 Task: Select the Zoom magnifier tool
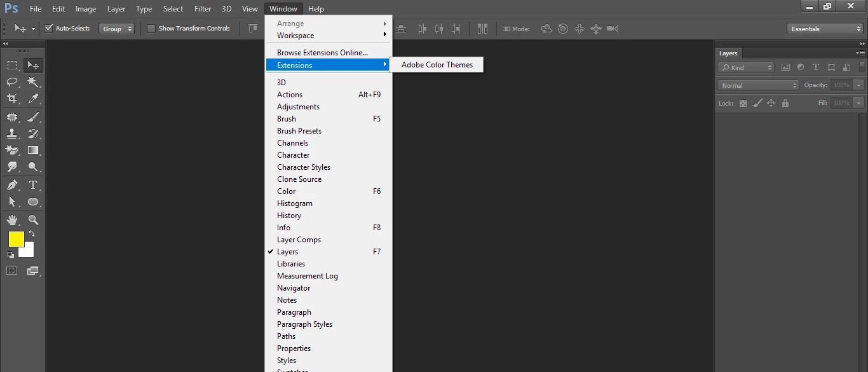tap(33, 220)
